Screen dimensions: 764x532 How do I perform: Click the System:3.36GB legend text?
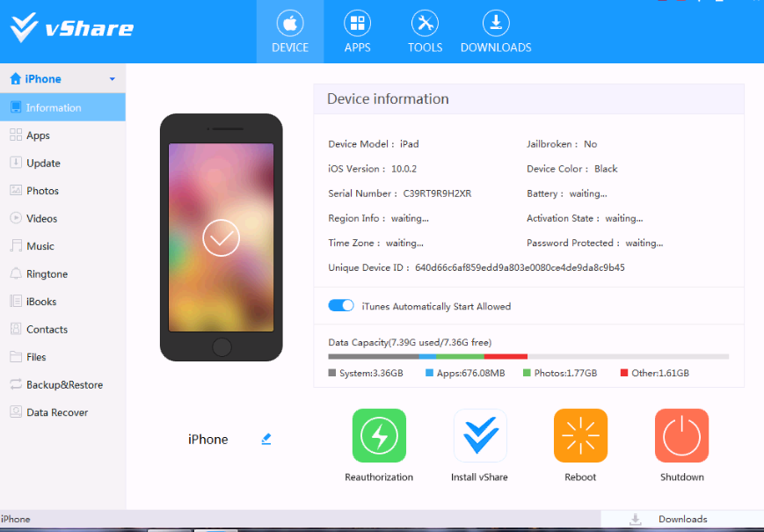(x=371, y=373)
